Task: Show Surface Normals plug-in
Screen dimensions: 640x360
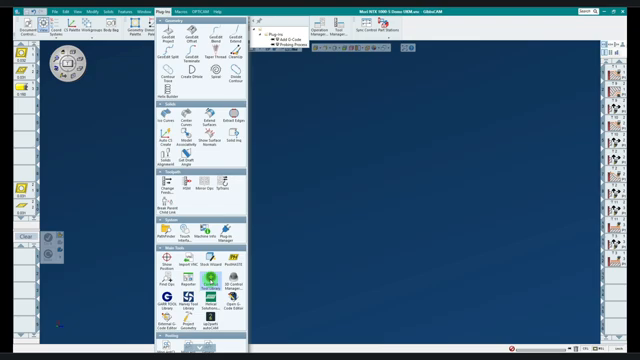Action: click(209, 137)
